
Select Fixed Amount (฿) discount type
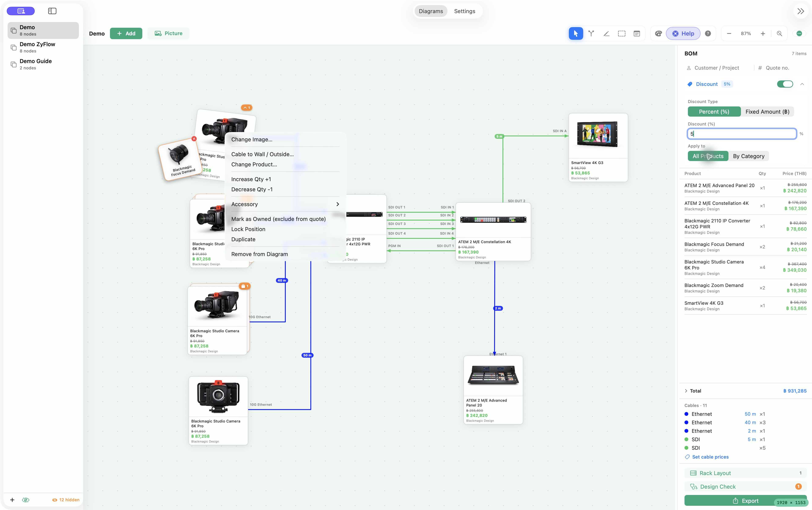(x=767, y=112)
